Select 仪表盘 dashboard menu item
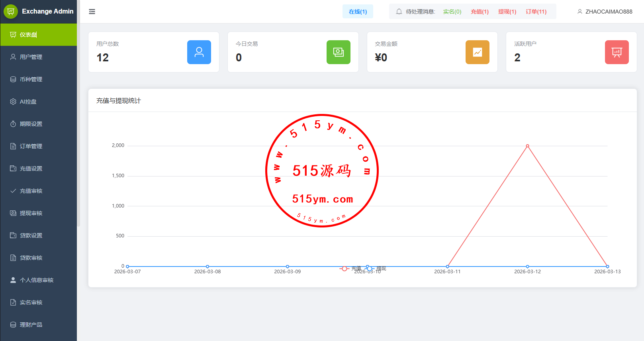The height and width of the screenshot is (341, 644). [x=29, y=35]
